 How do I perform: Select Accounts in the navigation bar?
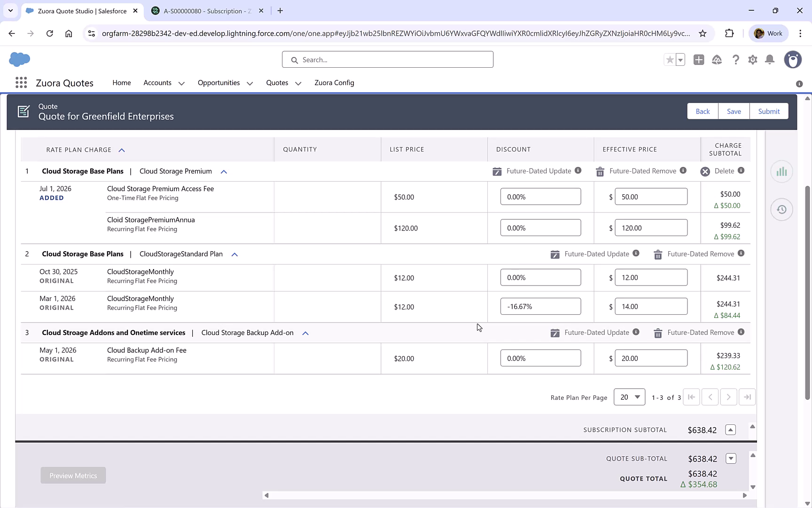157,83
